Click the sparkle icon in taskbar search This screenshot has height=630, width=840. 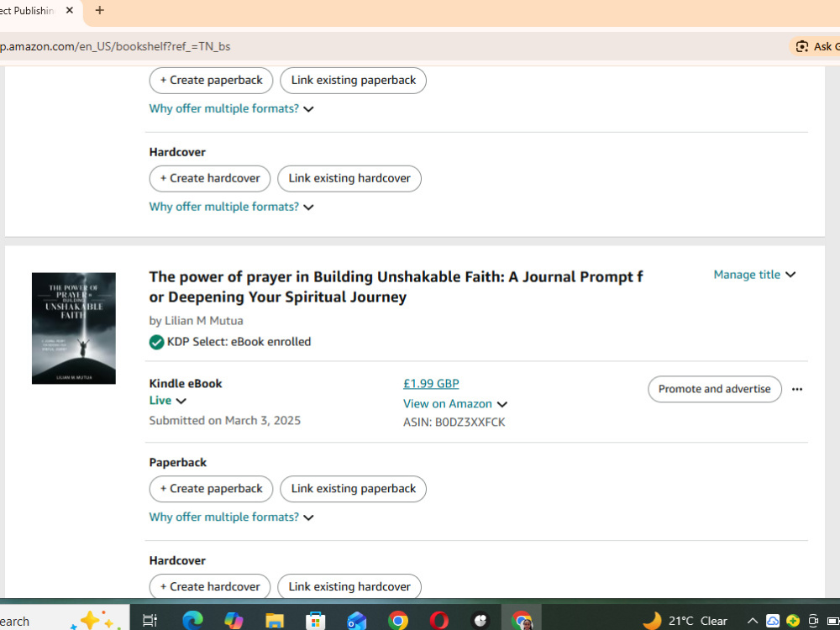coord(95,620)
